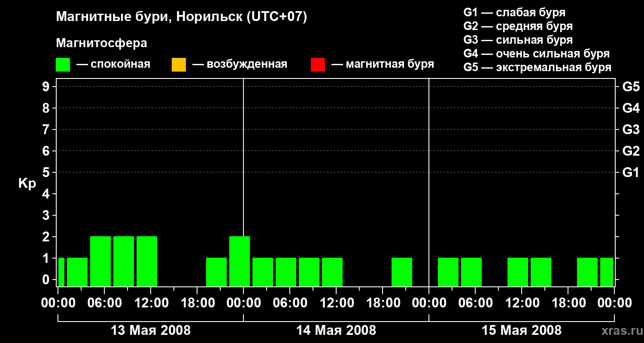Click the narrow bar at 13 May 00:00
This screenshot has width=644, height=343.
pyautogui.click(x=61, y=272)
